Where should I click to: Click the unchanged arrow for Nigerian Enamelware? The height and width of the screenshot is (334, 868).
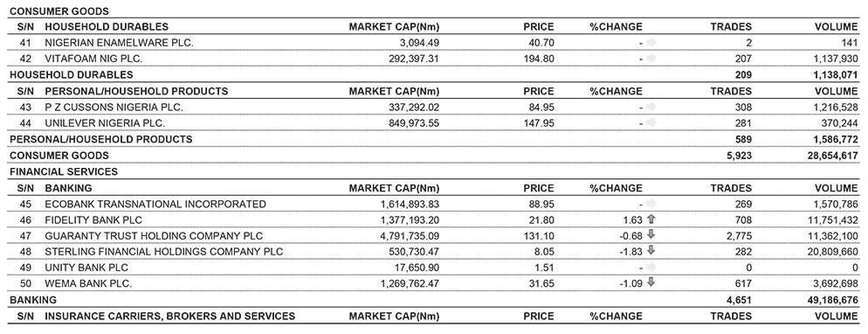pos(651,42)
